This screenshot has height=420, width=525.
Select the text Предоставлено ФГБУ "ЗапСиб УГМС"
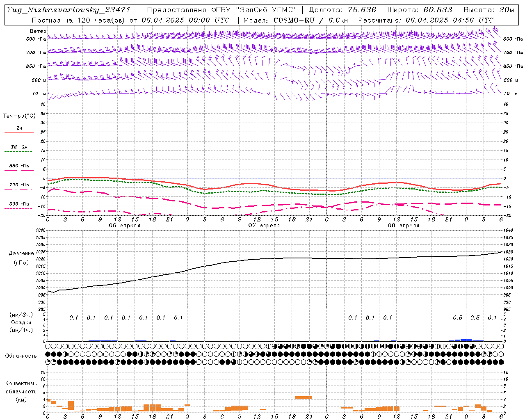[222, 10]
